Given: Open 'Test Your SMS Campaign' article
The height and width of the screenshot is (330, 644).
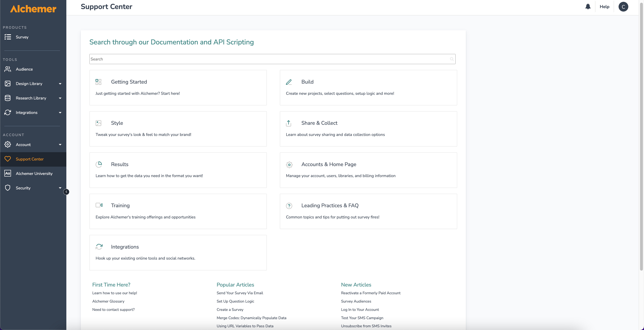Looking at the screenshot, I should pos(362,318).
